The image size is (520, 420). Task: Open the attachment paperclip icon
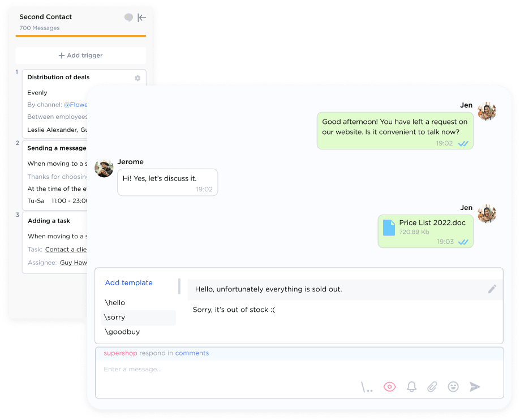point(432,387)
